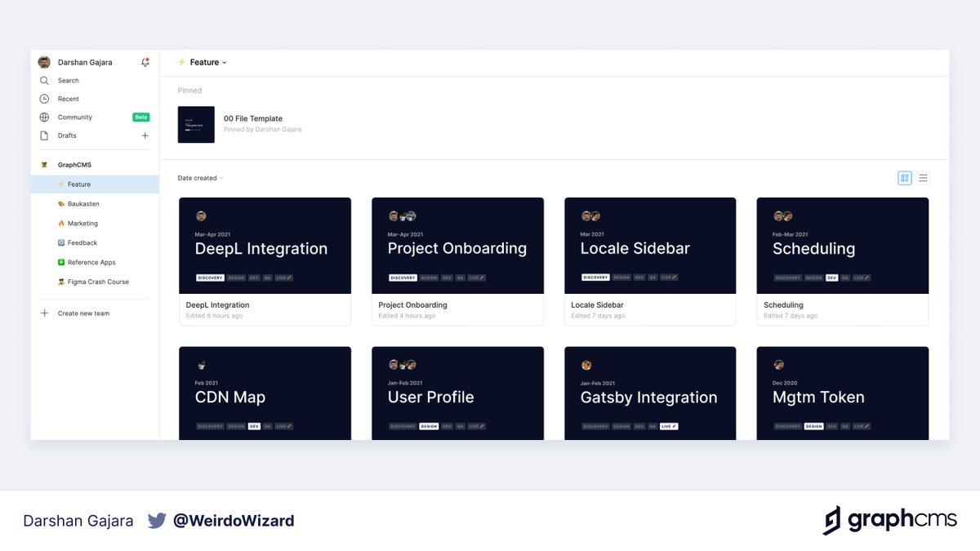Open the 00 File Template pinned thumbnail
This screenshot has width=980, height=551.
tap(196, 125)
